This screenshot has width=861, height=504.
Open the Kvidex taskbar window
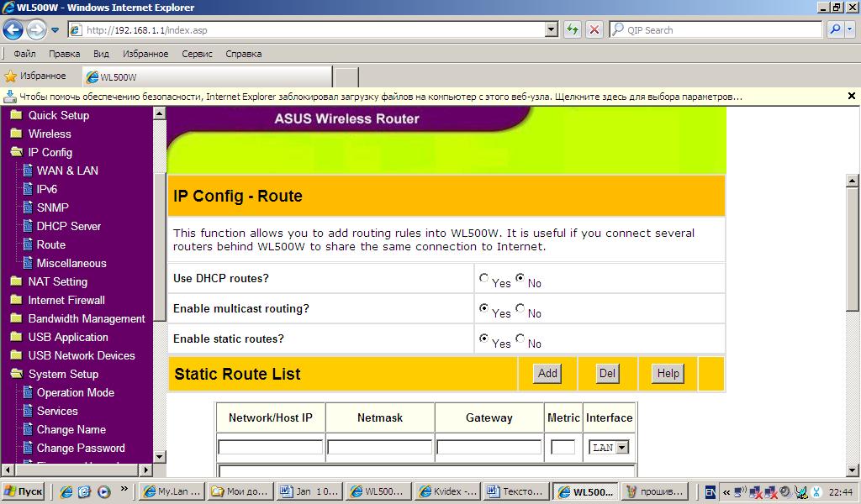[x=447, y=491]
